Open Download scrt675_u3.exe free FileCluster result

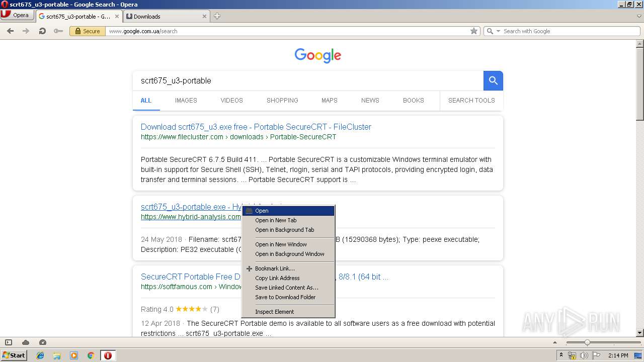(x=256, y=127)
